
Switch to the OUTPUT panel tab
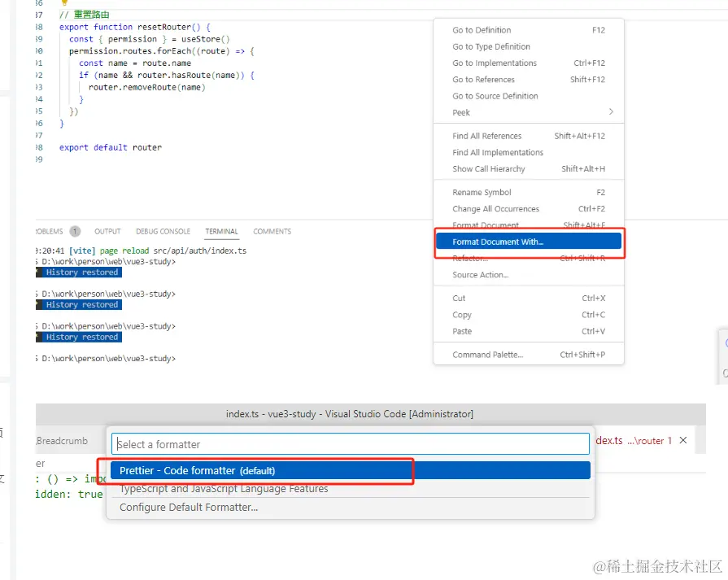(107, 231)
